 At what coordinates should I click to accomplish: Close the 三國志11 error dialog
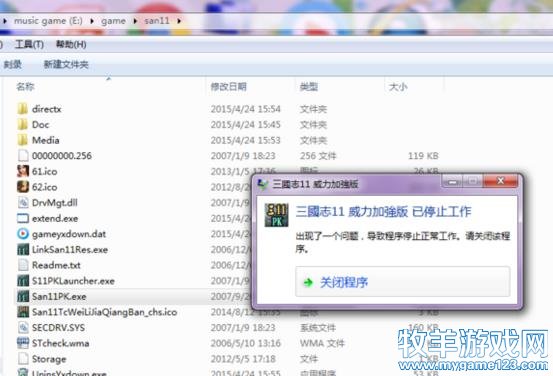500,181
